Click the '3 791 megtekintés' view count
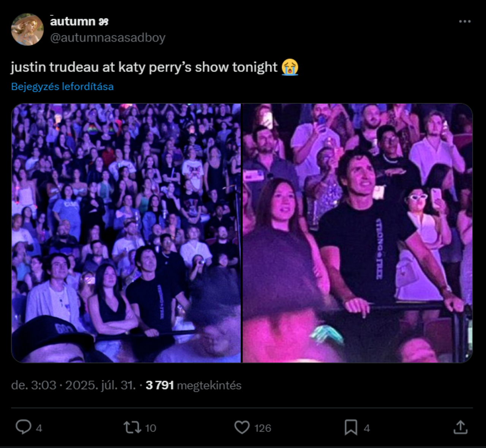The width and height of the screenshot is (486, 448). click(194, 385)
